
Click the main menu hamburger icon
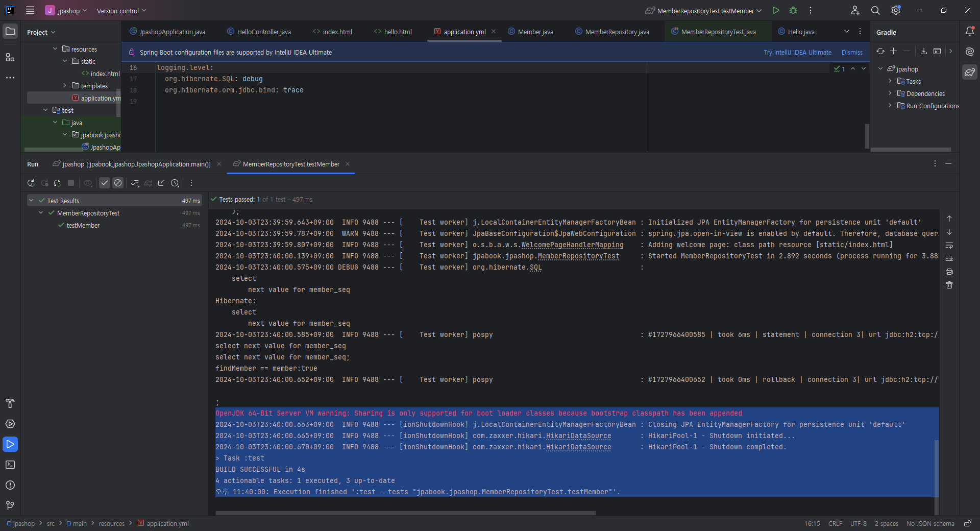(x=30, y=10)
